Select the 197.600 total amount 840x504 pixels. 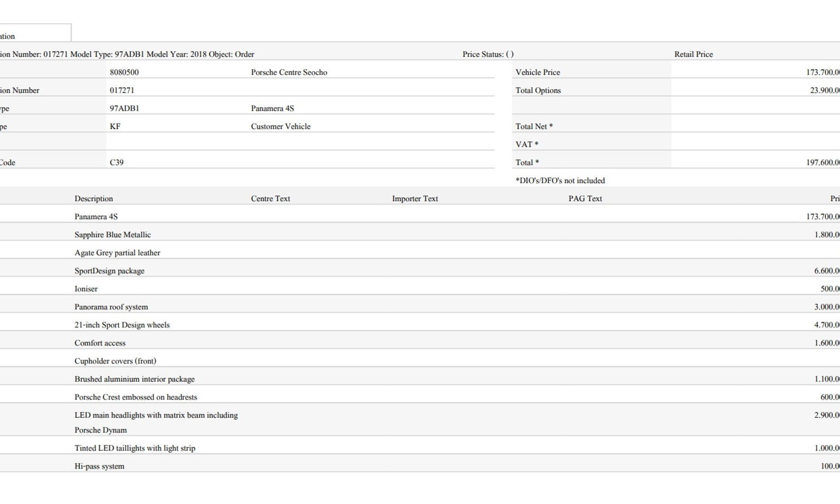pos(823,163)
